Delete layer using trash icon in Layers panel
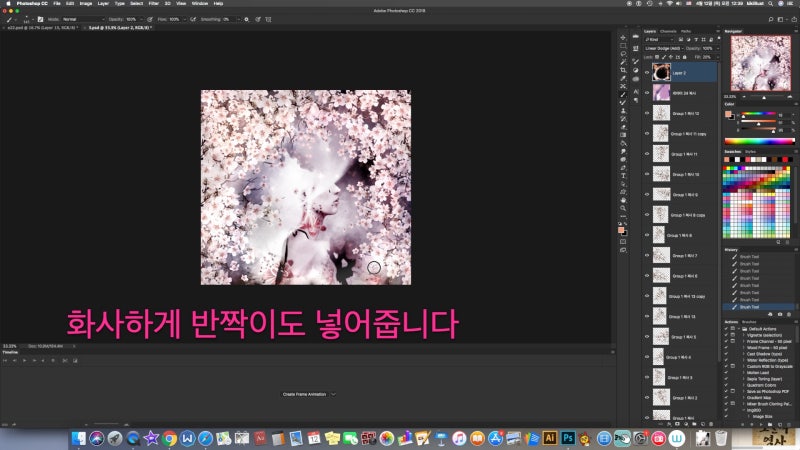The height and width of the screenshot is (450, 800). pos(711,424)
